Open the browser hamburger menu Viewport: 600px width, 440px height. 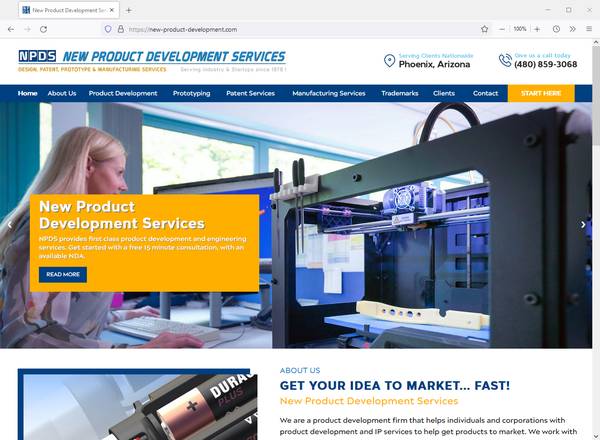point(588,29)
